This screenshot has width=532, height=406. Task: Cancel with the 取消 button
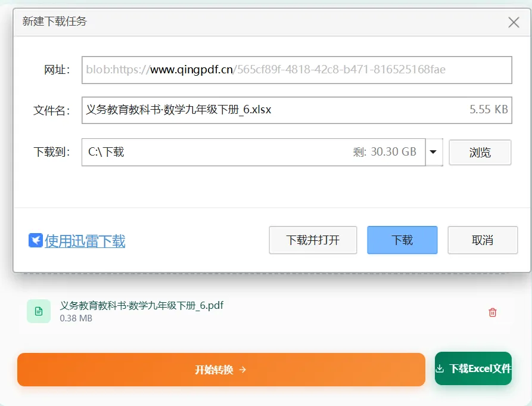click(483, 240)
